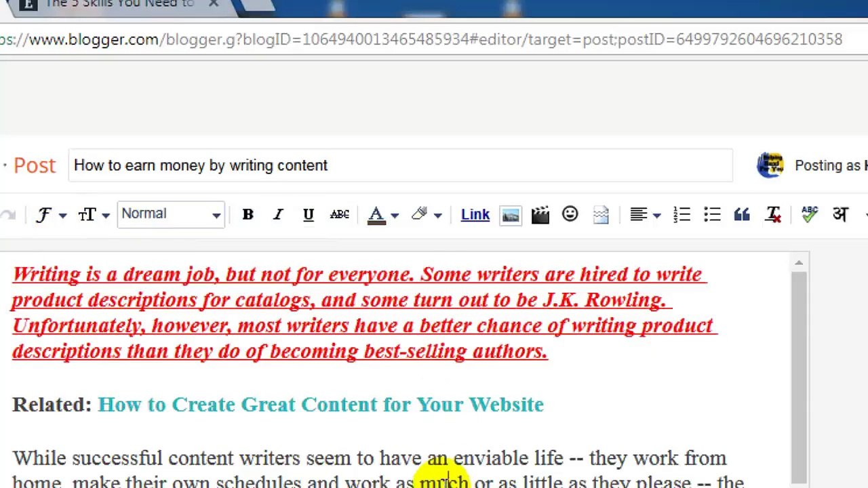The height and width of the screenshot is (488, 868).
Task: Click the Hindi transliteration icon
Action: 840,215
